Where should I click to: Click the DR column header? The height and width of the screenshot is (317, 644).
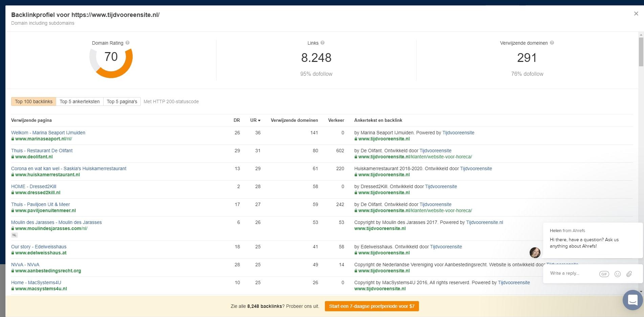(237, 120)
